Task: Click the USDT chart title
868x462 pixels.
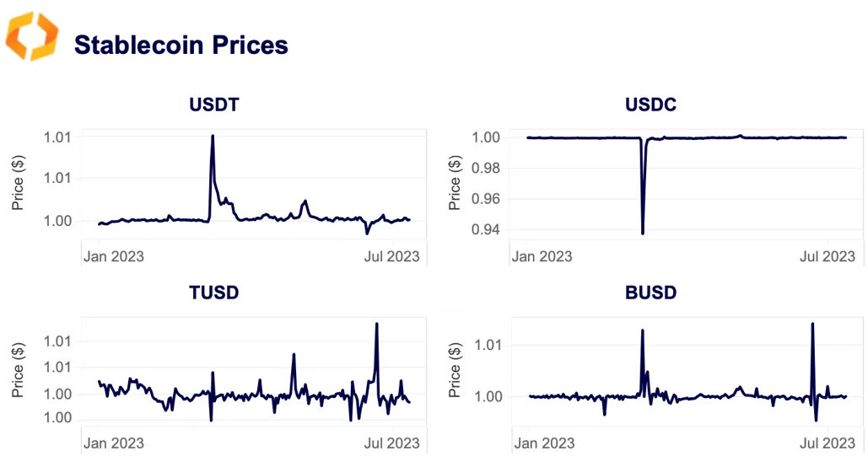Action: [213, 105]
